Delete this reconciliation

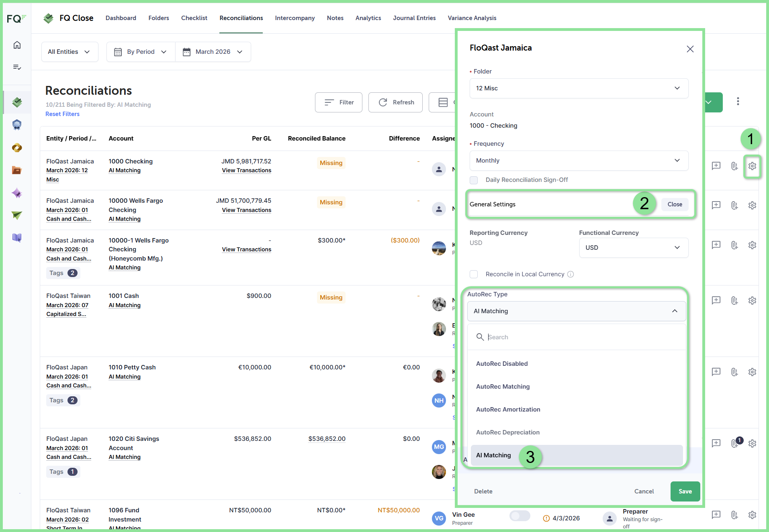point(483,491)
